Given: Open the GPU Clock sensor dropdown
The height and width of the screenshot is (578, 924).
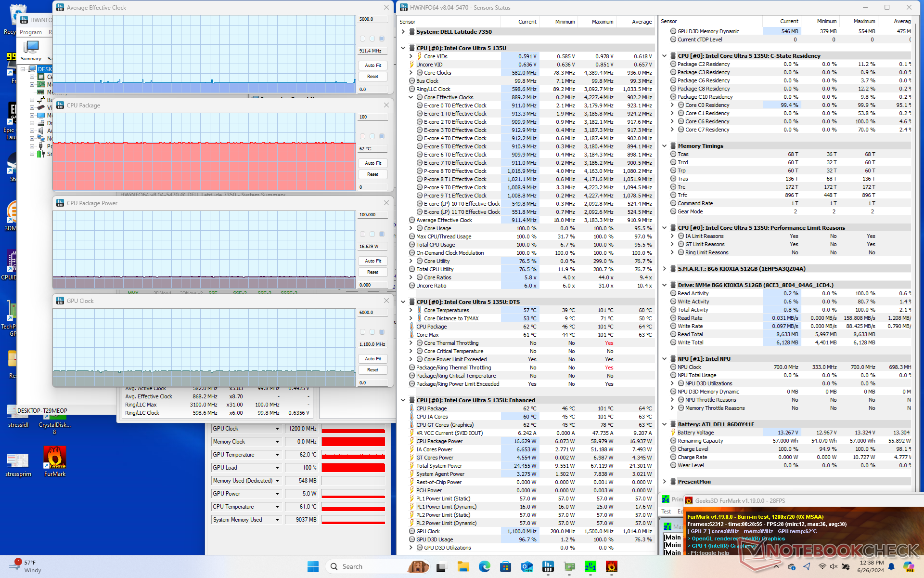Looking at the screenshot, I should [277, 429].
